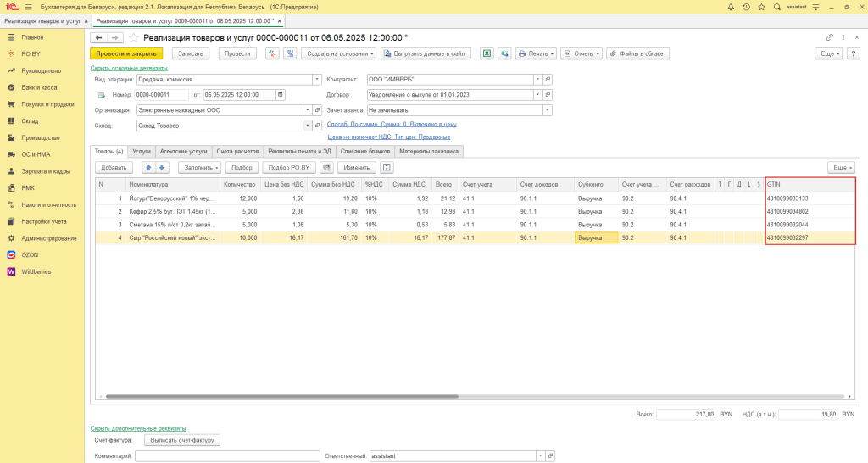Click Выписать счет-фактуру button
Viewport: 868px width, 463px height.
[x=182, y=440]
